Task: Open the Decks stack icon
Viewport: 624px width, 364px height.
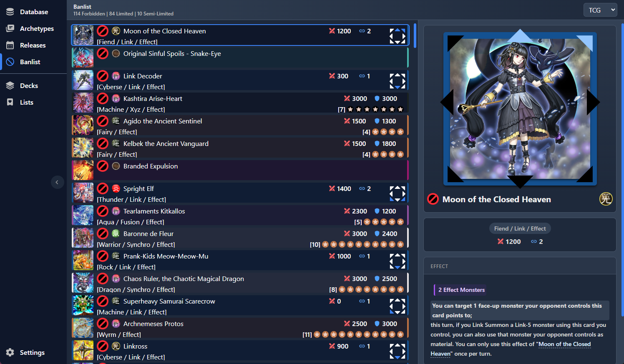Action: 10,85
